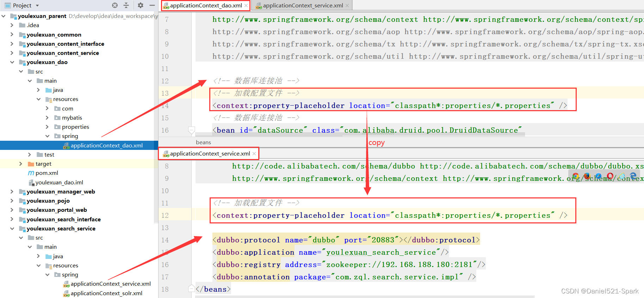Expand youlexuan_content_interface module

coord(12,44)
